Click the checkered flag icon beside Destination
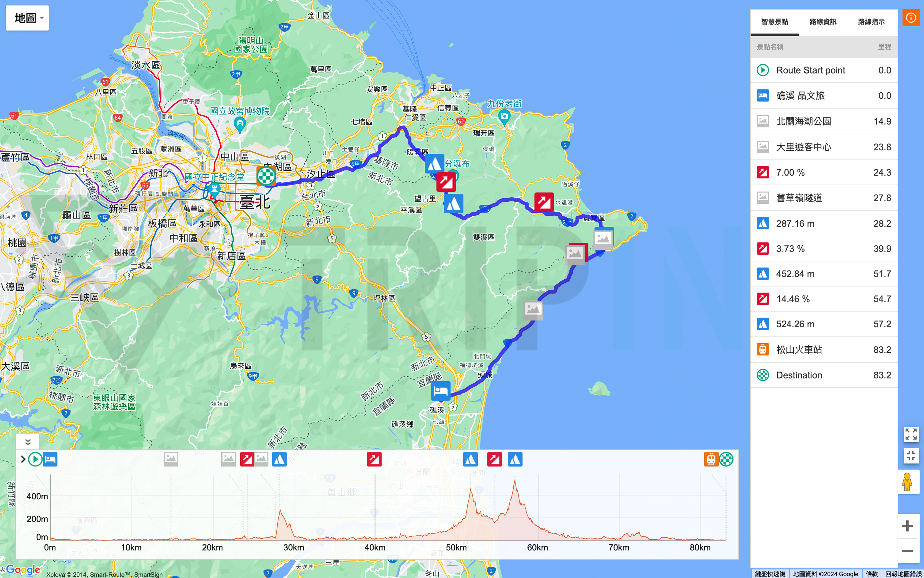 763,375
